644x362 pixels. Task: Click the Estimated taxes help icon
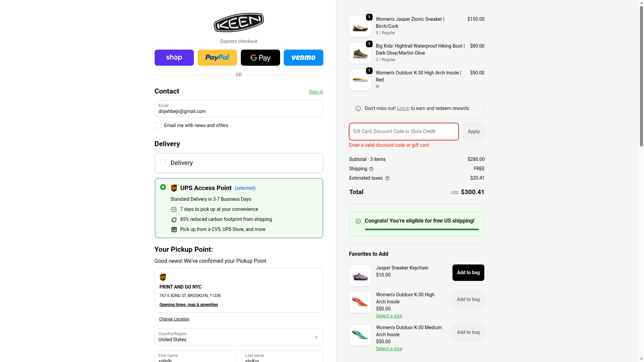[387, 178]
